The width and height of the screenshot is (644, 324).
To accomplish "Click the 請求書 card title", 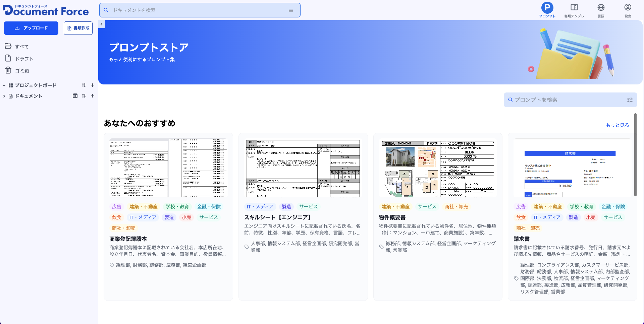I will tap(522, 239).
